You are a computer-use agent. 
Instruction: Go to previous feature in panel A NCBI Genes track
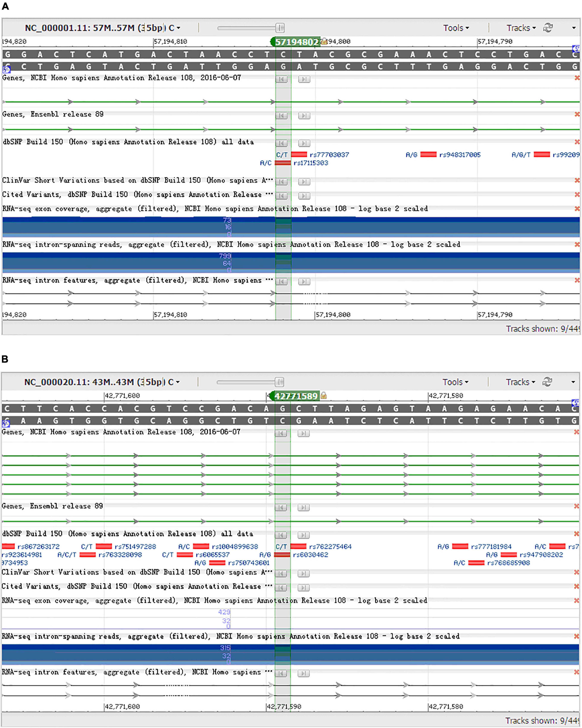(282, 79)
